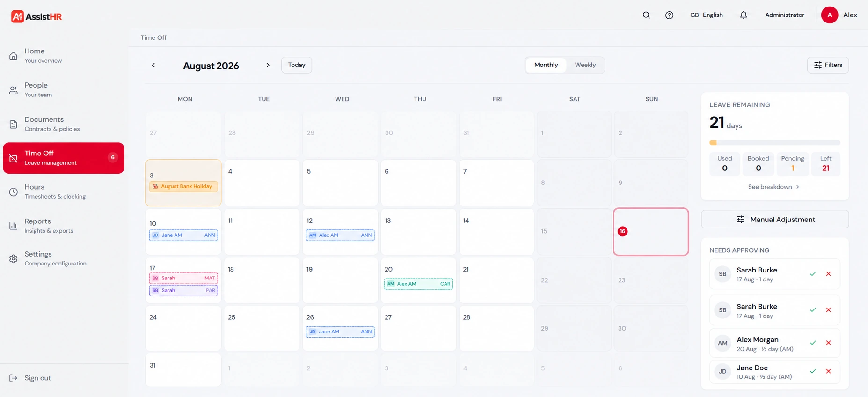Switch to Weekly view

click(585, 65)
